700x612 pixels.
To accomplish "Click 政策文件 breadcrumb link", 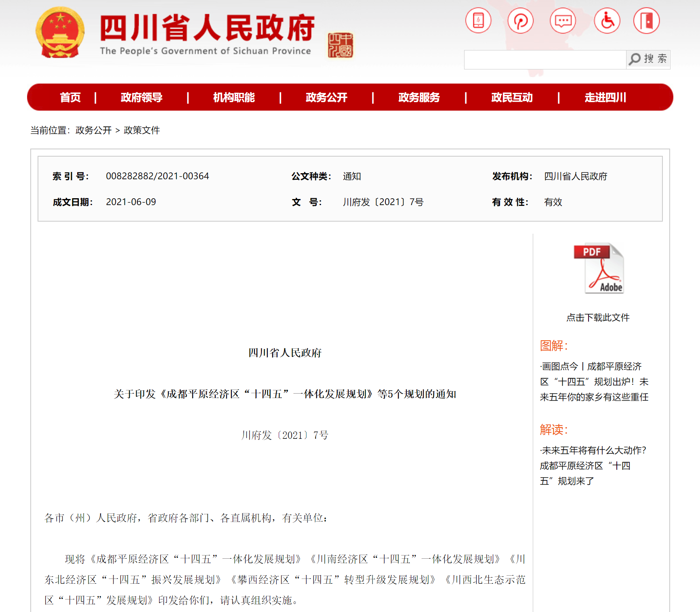I will tap(142, 130).
